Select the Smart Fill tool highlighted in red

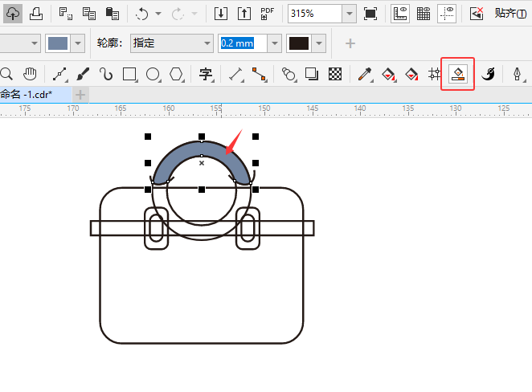(x=458, y=75)
